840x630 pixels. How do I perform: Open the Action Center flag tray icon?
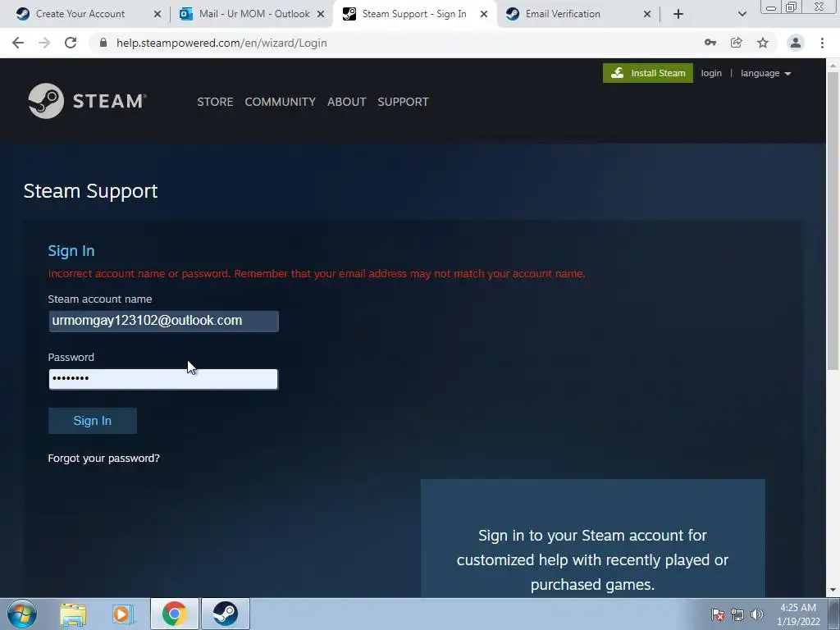tap(718, 614)
